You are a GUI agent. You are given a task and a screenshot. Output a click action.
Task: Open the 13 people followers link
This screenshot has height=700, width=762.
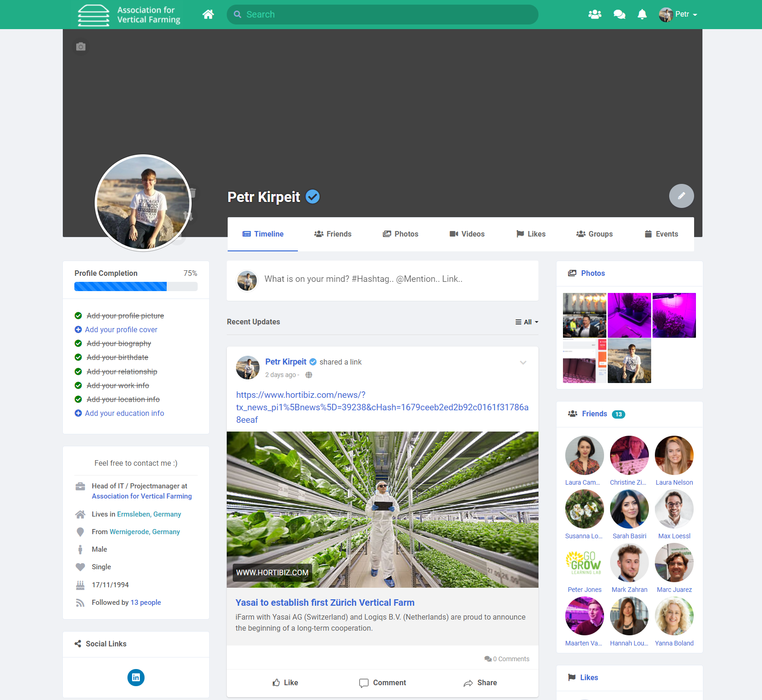coord(146,603)
